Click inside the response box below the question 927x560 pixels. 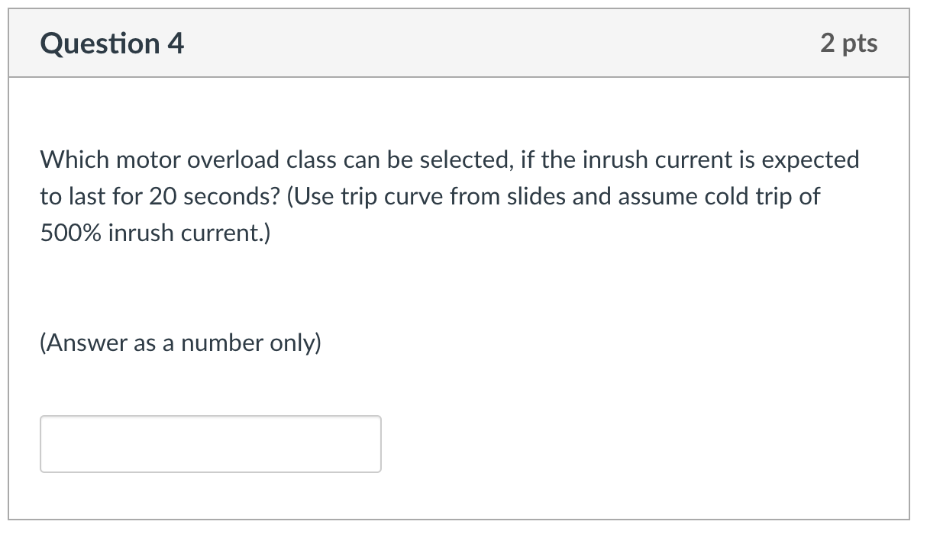(x=210, y=444)
